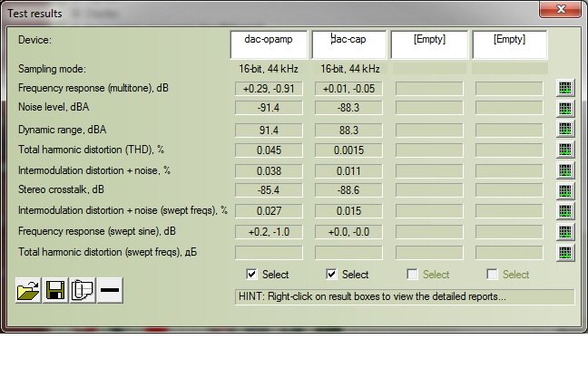The height and width of the screenshot is (368, 588).
Task: Open the graph for Frequency response (multitone)
Action: [x=565, y=88]
